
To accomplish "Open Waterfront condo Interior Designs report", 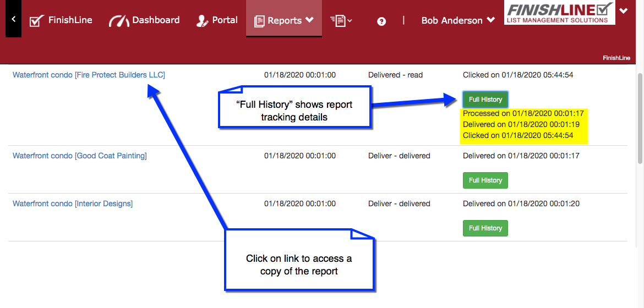I will (x=73, y=204).
